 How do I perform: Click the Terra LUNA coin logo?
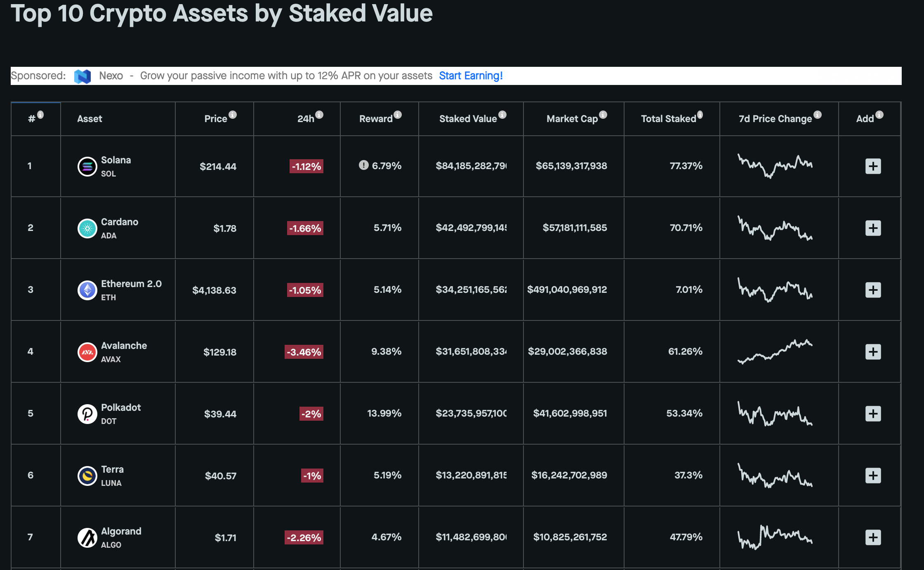point(87,476)
